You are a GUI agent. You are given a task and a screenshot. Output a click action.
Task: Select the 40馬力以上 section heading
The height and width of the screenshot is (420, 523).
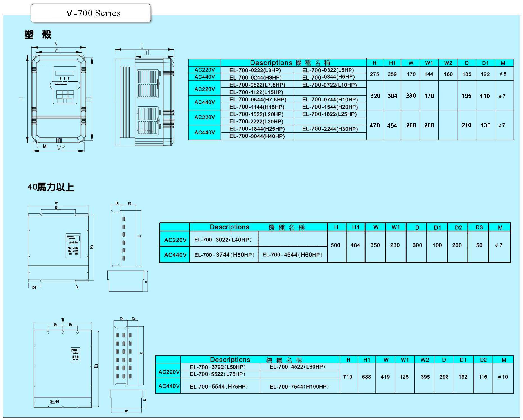(x=51, y=187)
